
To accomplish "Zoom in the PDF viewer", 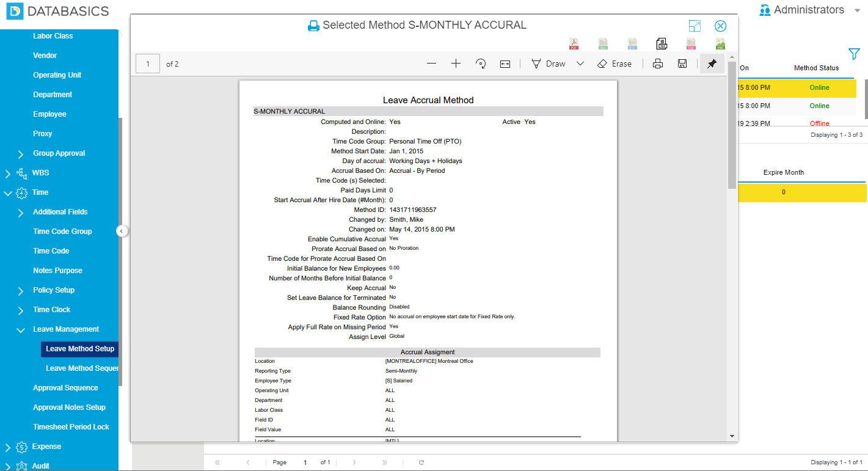I will click(x=456, y=64).
